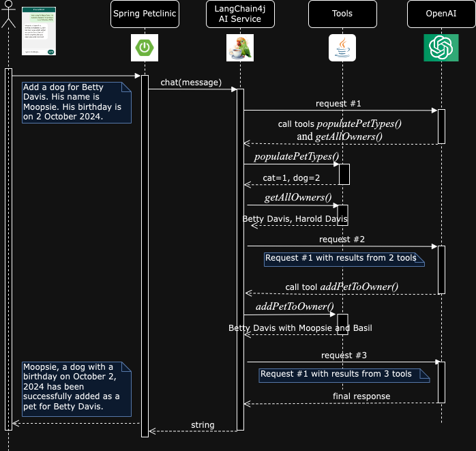
Task: Click the 'Request #1 with results from 2 tools' note
Action: [x=344, y=260]
